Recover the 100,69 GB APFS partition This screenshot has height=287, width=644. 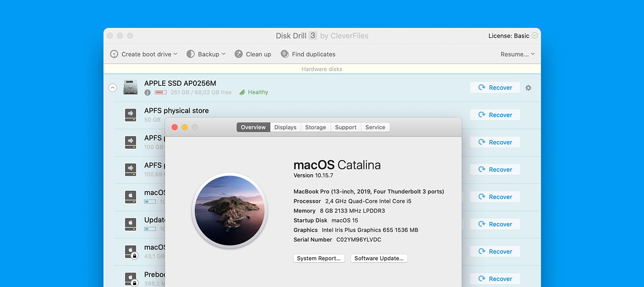point(495,169)
